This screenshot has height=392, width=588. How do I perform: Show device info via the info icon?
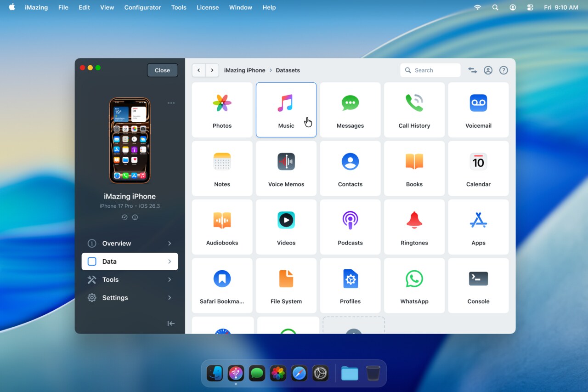[x=135, y=217]
